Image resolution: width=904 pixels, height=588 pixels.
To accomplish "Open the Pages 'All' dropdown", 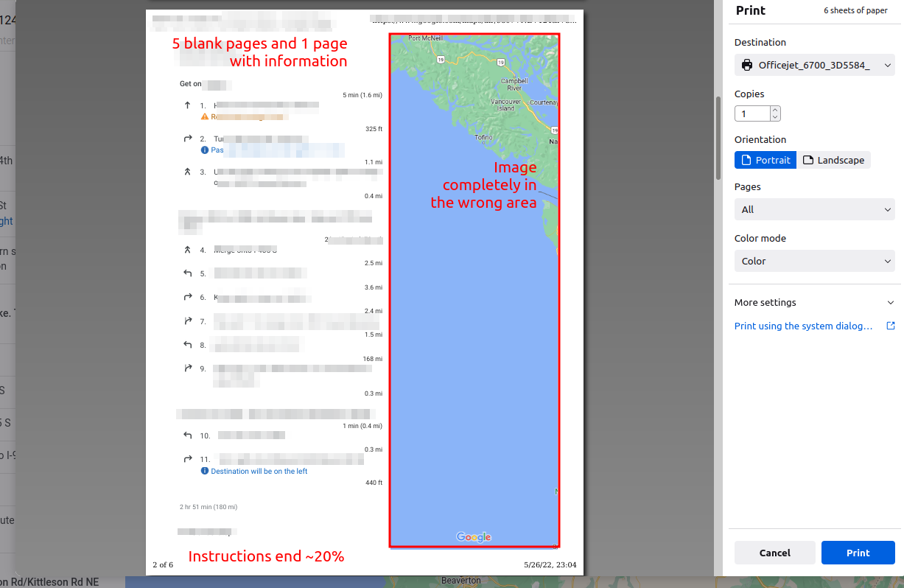I will click(814, 209).
